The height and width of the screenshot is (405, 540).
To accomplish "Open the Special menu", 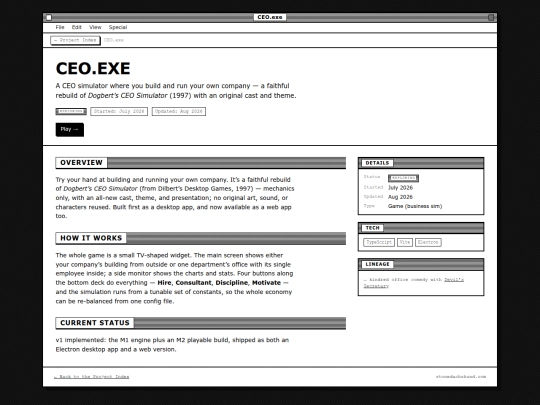I will [x=118, y=27].
